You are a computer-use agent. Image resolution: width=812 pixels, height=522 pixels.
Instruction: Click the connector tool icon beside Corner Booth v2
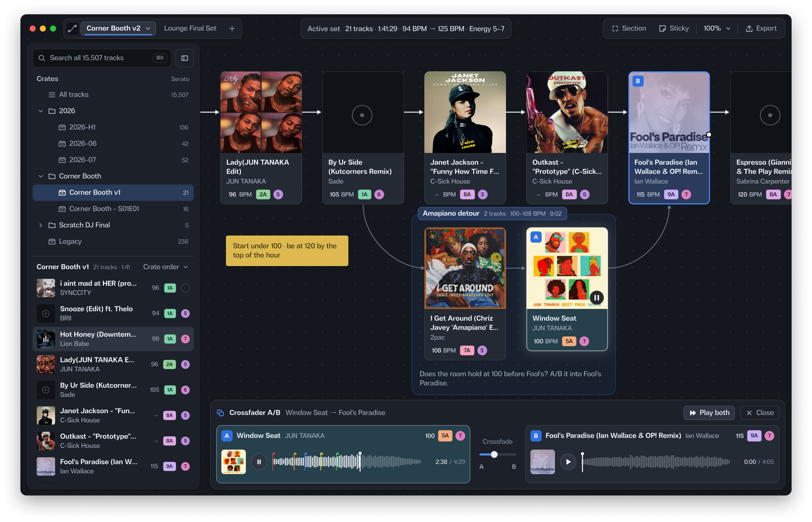(72, 29)
